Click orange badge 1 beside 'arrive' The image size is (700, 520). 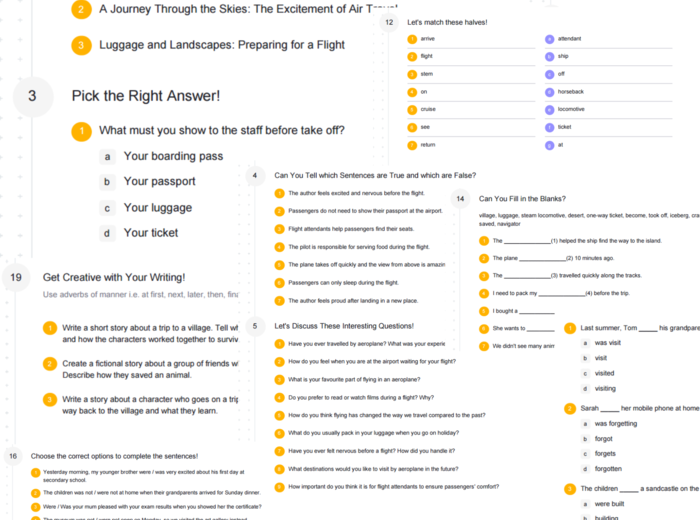point(412,39)
